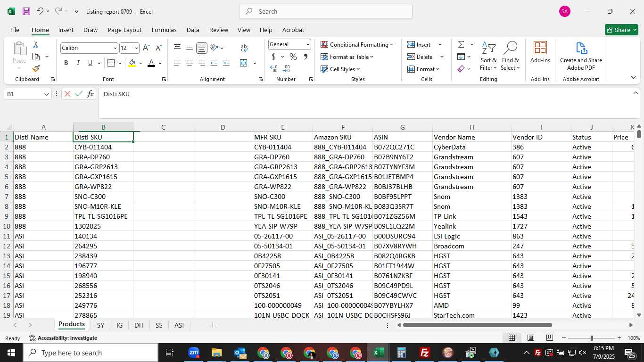Viewport: 644px width, 362px height.
Task: Click Insert cells button
Action: (x=420, y=44)
